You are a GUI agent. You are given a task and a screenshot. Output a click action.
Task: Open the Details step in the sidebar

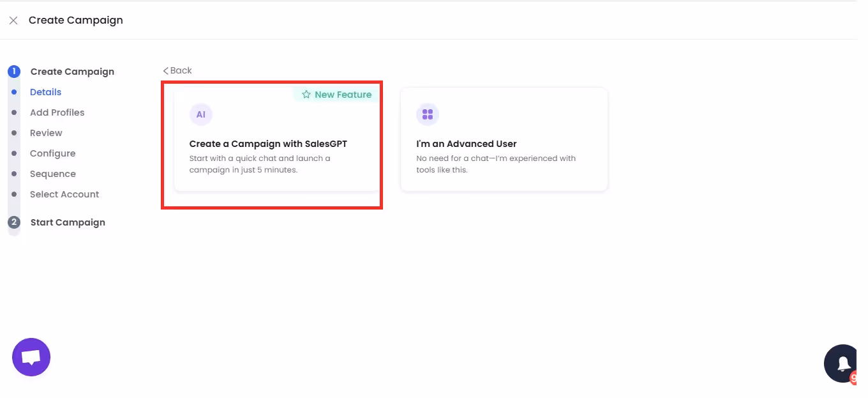click(45, 91)
